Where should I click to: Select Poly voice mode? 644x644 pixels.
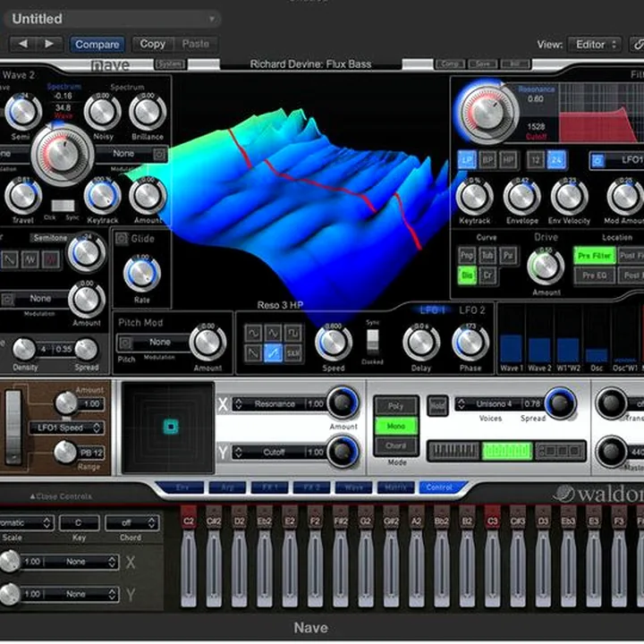pyautogui.click(x=396, y=407)
